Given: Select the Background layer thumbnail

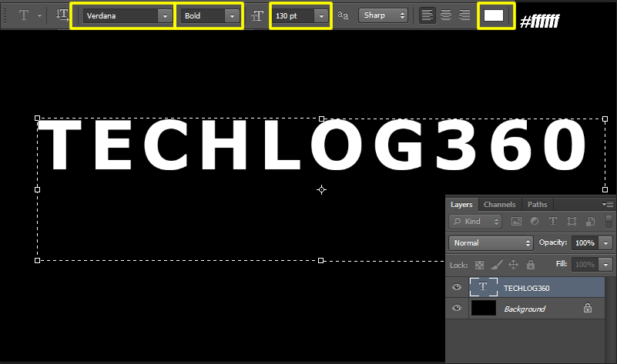Looking at the screenshot, I should 484,308.
